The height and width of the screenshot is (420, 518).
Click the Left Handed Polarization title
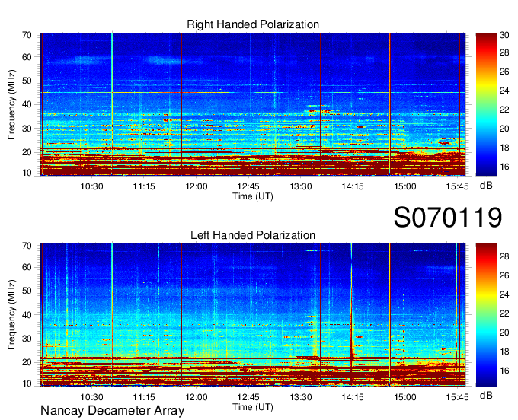point(253,235)
